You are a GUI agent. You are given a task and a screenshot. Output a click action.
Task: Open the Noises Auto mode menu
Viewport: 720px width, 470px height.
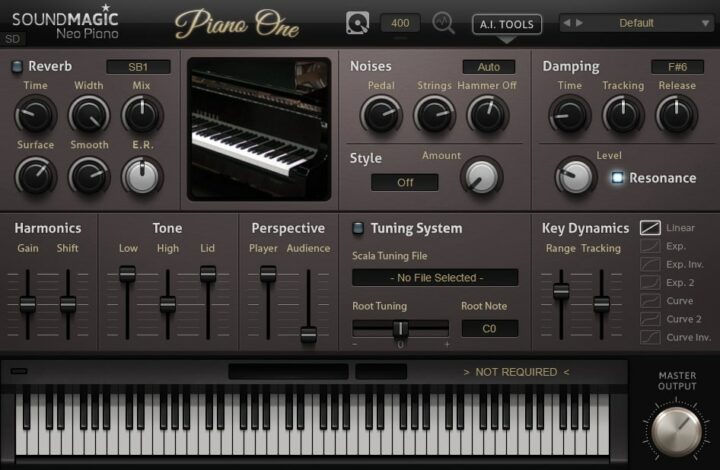click(490, 67)
